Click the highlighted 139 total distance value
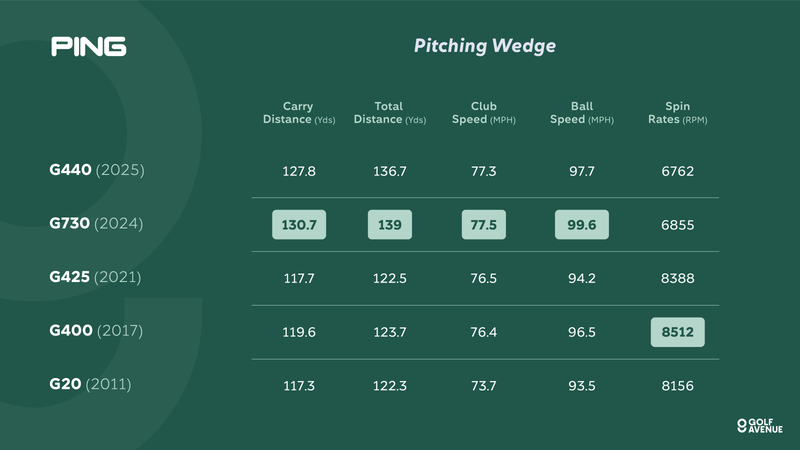The image size is (800, 450). 389,225
